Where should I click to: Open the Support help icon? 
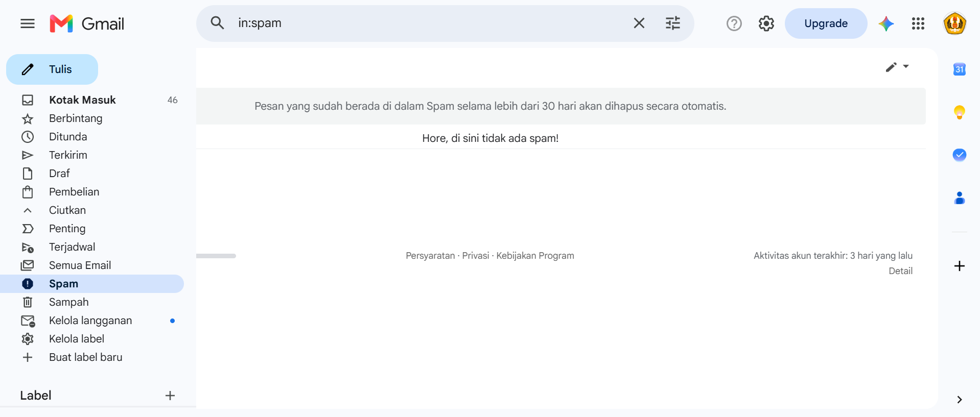click(x=734, y=23)
